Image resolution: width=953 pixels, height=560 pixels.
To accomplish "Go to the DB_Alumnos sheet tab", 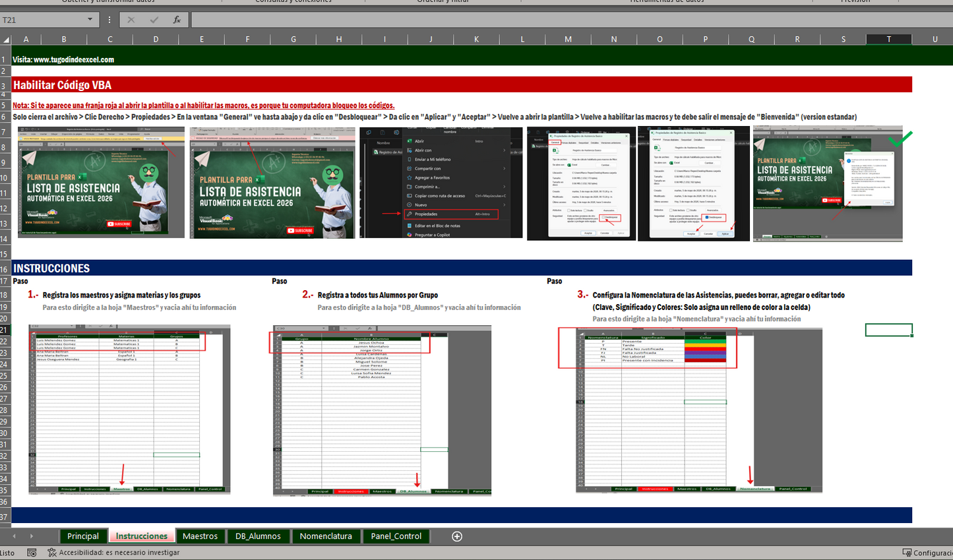I will point(258,536).
